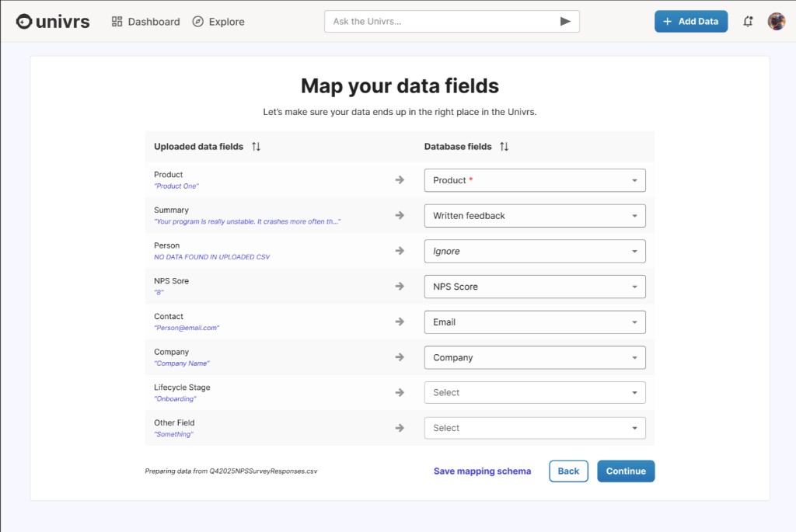Click NO DATA FOUND IN UPLOADED CSV text
Screen dimensions: 796x532
(x=211, y=257)
